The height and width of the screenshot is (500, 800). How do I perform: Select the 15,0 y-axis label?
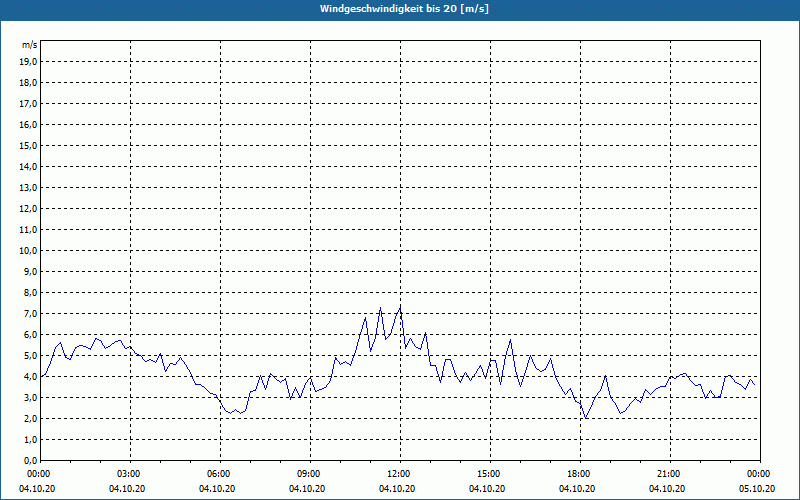tap(28, 145)
